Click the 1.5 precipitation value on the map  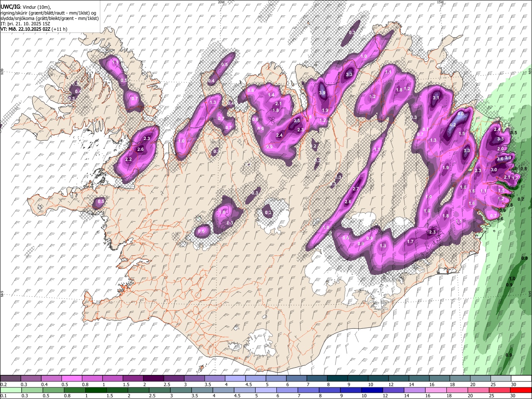501,191
